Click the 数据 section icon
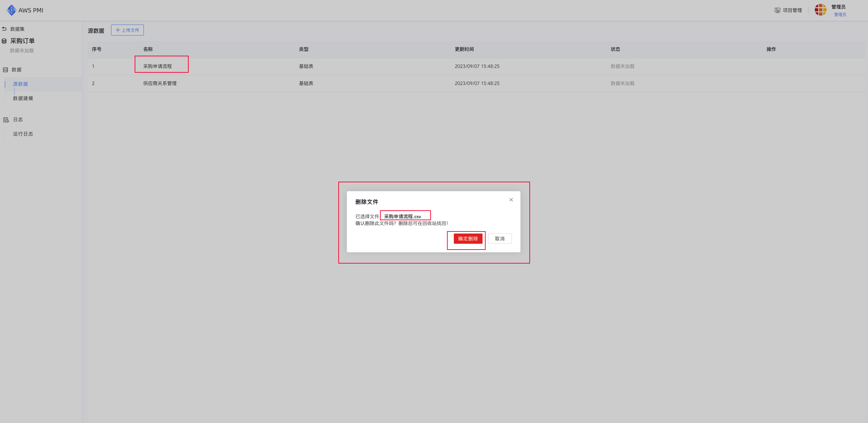This screenshot has height=423, width=868. [x=5, y=70]
